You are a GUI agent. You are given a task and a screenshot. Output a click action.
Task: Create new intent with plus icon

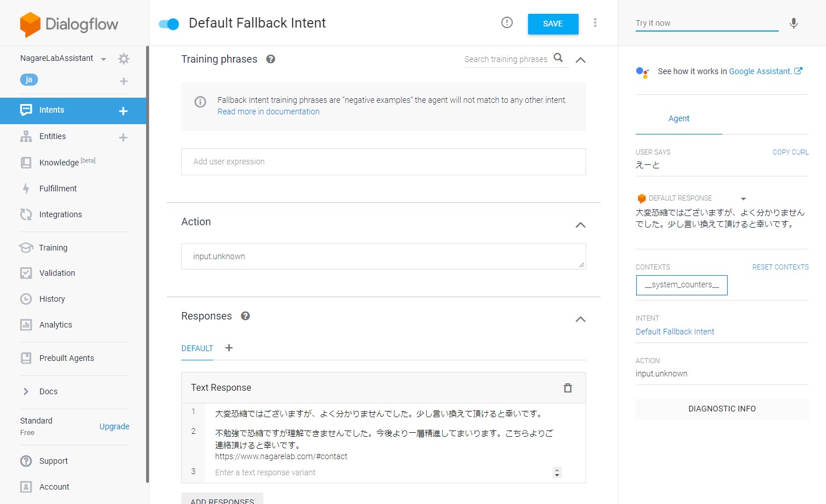tap(123, 111)
